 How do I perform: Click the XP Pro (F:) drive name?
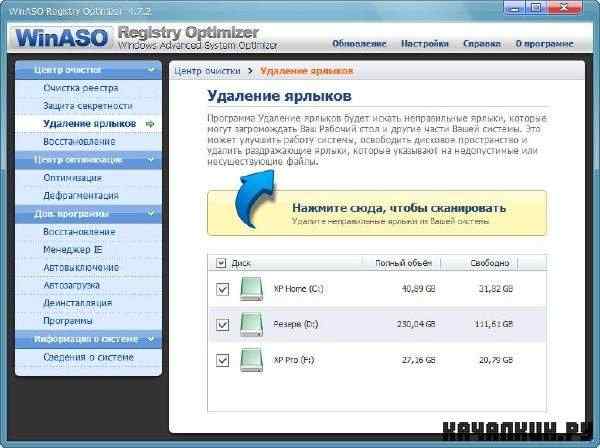click(x=293, y=360)
